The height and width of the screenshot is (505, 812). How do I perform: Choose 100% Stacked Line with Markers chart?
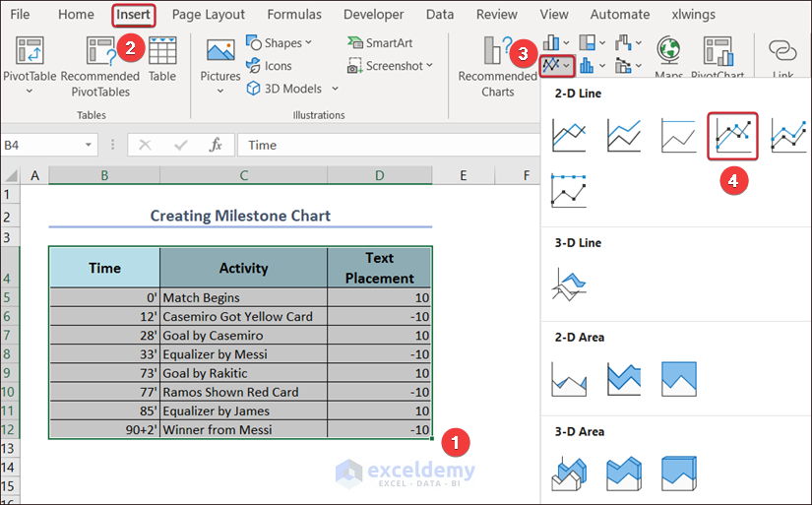pyautogui.click(x=569, y=191)
